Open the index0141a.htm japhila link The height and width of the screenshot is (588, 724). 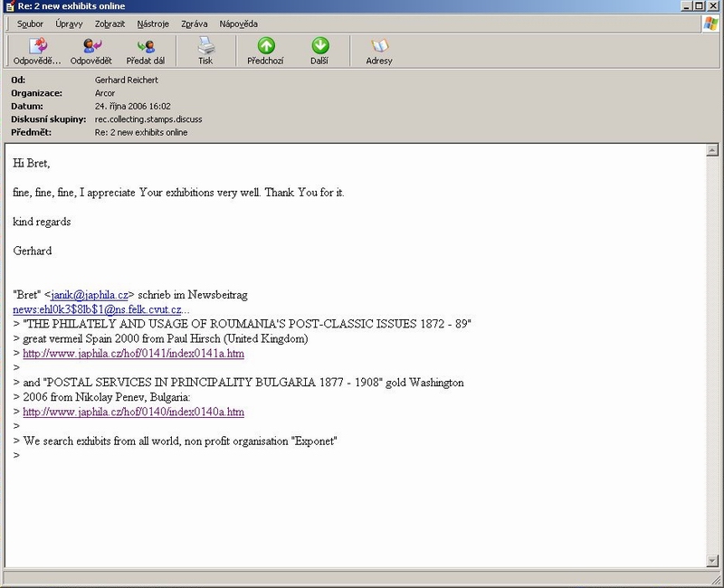(x=133, y=354)
